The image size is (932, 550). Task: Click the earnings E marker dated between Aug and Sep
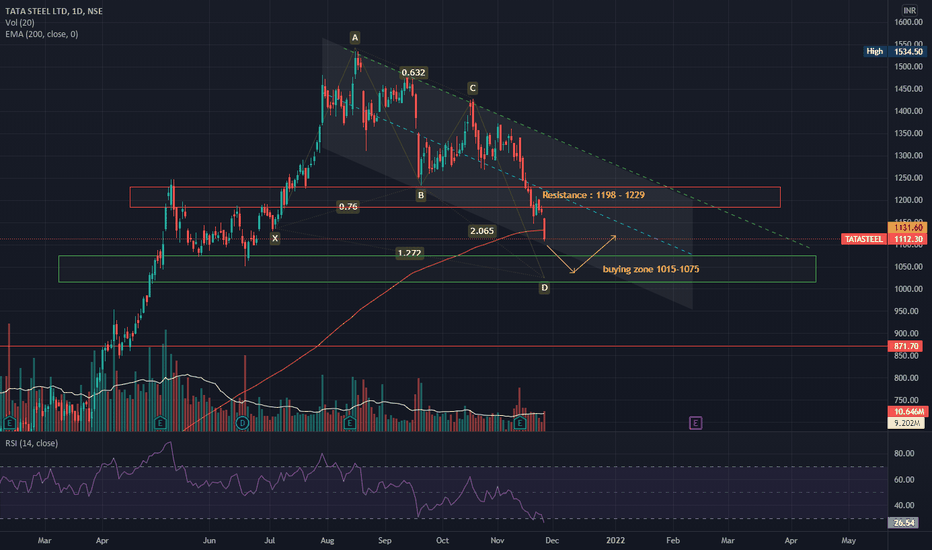click(x=350, y=423)
